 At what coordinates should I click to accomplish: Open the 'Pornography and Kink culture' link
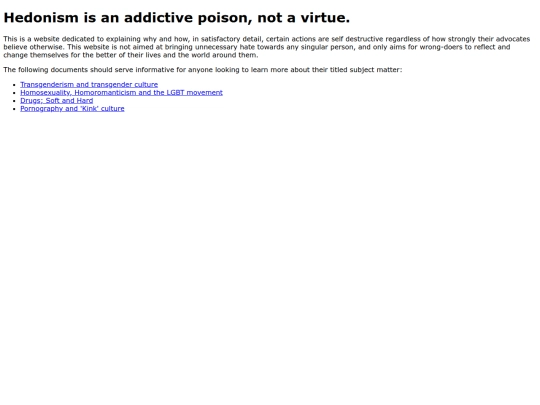point(72,108)
